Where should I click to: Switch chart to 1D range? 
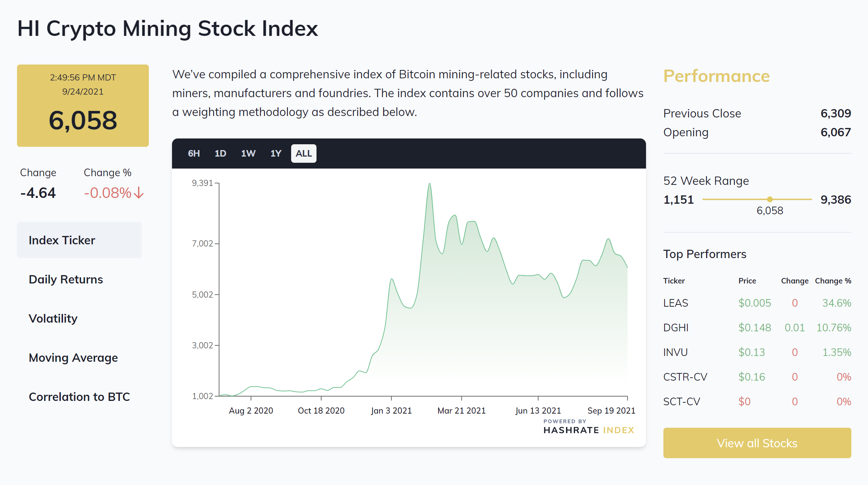(220, 153)
